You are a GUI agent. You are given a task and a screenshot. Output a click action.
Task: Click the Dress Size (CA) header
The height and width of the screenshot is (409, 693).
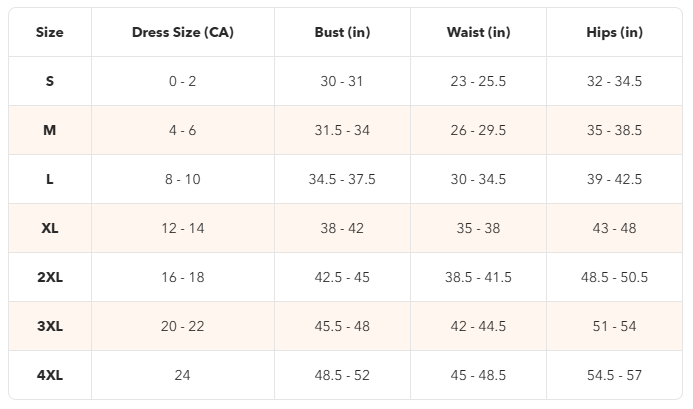coord(183,32)
